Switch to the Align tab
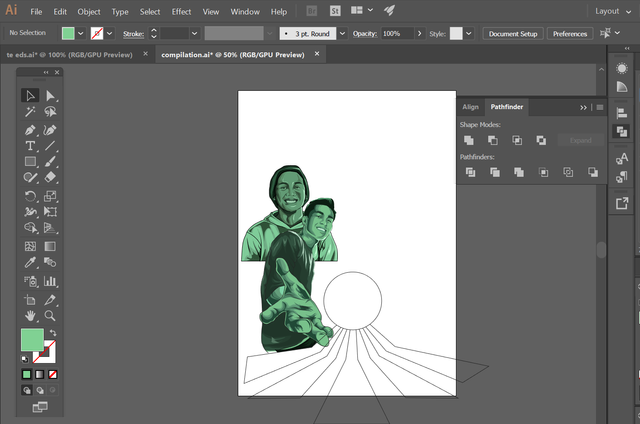 tap(470, 107)
